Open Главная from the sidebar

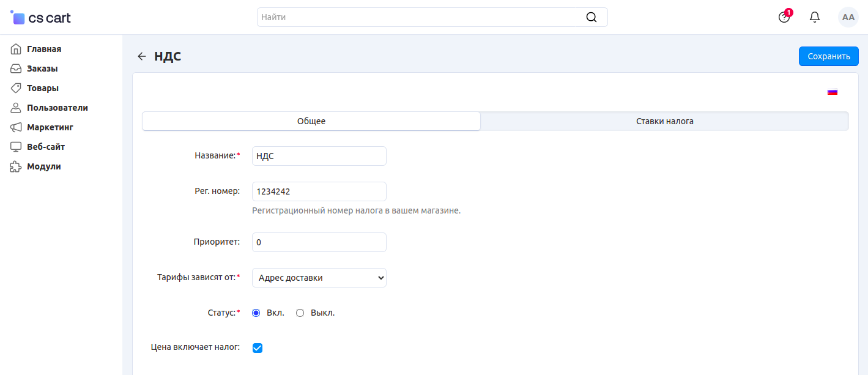click(43, 49)
